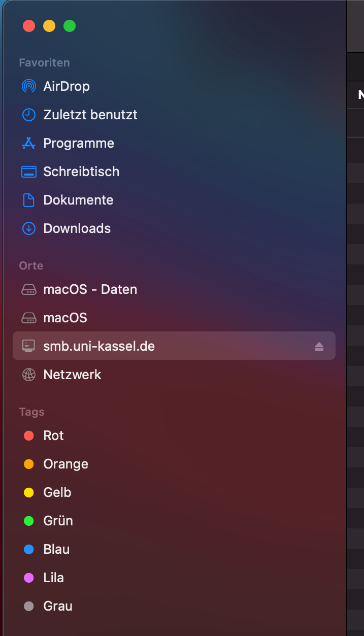Open the Grau tag
Viewport: 364px width, 636px height.
click(x=29, y=606)
